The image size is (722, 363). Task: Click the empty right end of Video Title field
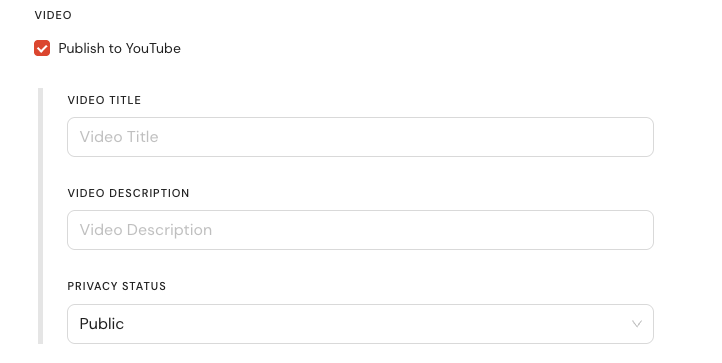(599, 137)
